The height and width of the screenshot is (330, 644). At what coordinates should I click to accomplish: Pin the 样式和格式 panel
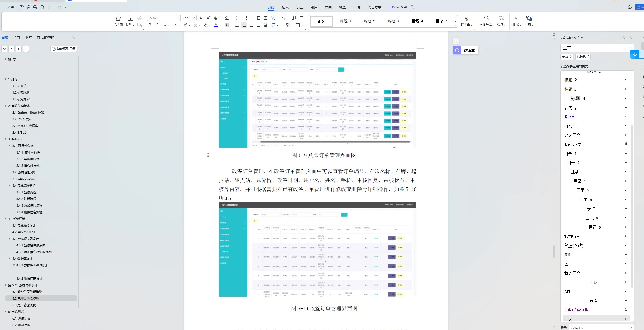click(624, 38)
